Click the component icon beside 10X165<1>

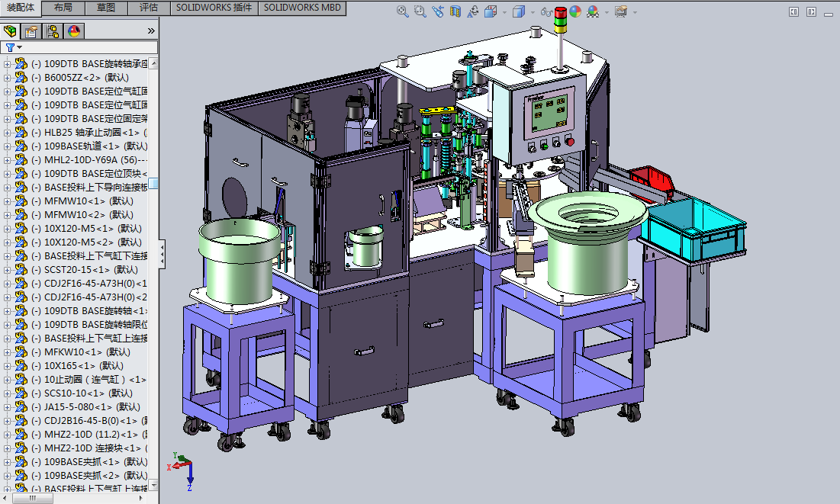click(x=21, y=365)
